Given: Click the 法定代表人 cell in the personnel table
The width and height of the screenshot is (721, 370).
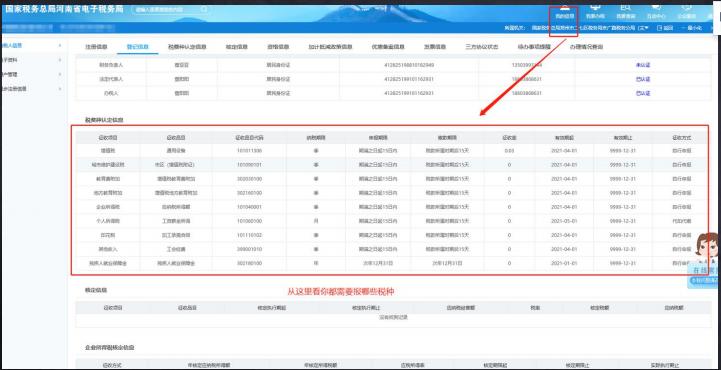Looking at the screenshot, I should [x=110, y=79].
